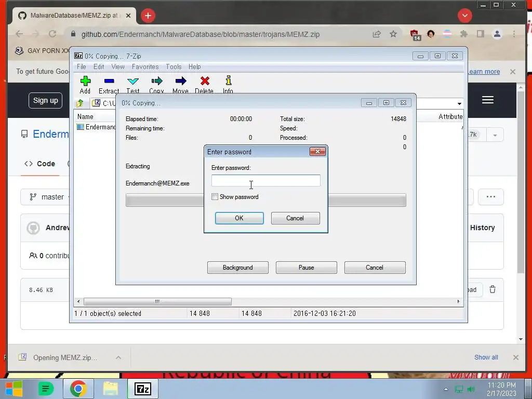Open the Tools menu in 7-Zip
This screenshot has height=399, width=532.
coord(174,67)
